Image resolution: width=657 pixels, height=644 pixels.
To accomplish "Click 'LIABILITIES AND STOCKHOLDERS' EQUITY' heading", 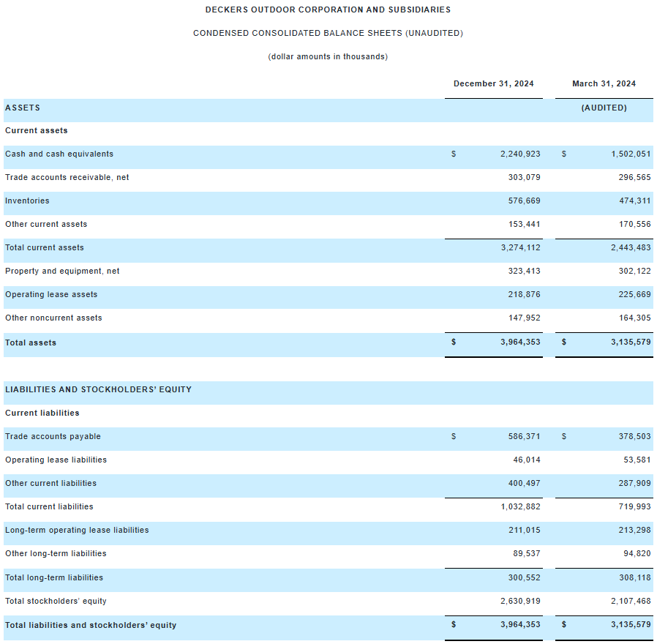I will point(99,389).
